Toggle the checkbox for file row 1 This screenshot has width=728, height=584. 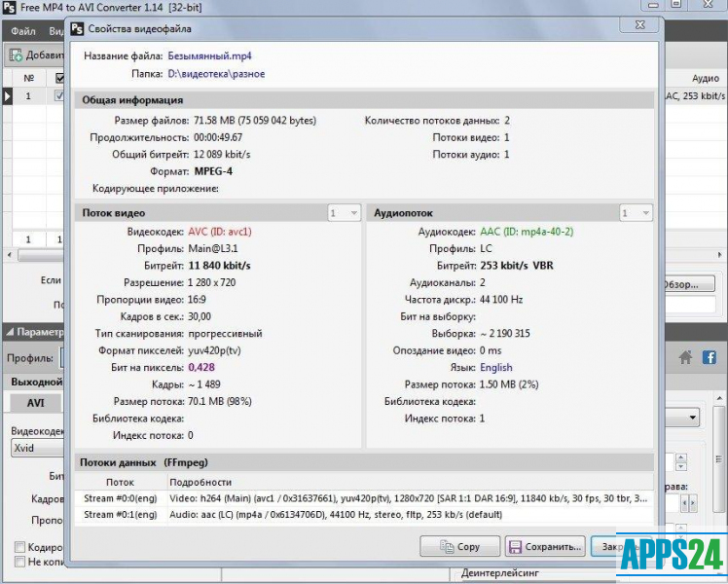60,96
